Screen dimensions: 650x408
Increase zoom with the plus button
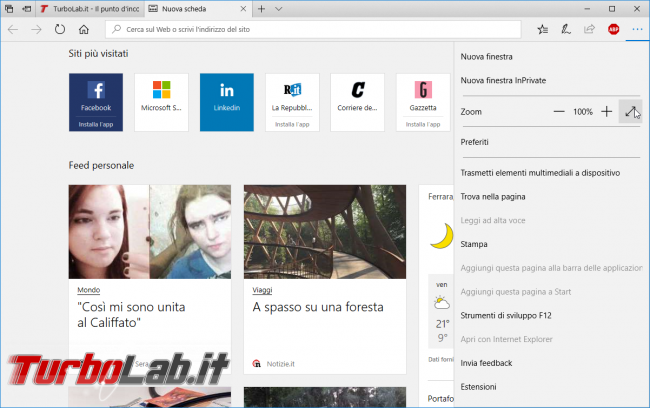pos(606,112)
